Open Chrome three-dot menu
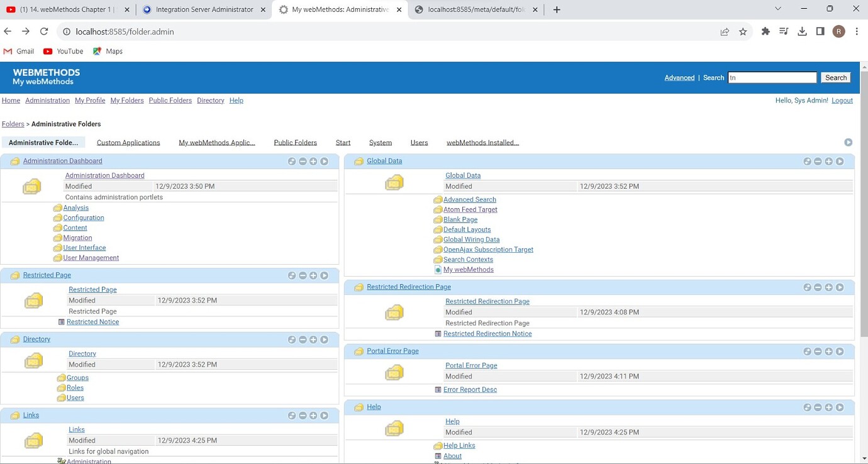Screen dimensions: 868x464 click(x=857, y=31)
